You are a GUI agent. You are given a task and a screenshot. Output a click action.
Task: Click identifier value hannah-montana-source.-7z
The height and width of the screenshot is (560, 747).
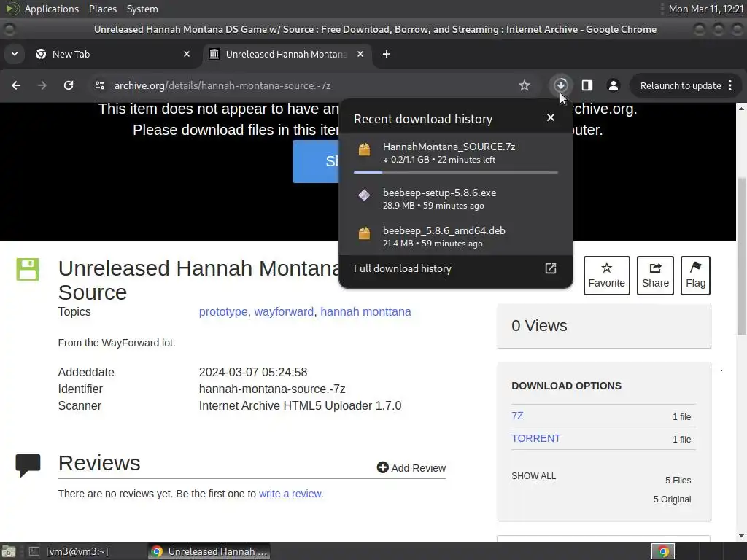tap(272, 389)
